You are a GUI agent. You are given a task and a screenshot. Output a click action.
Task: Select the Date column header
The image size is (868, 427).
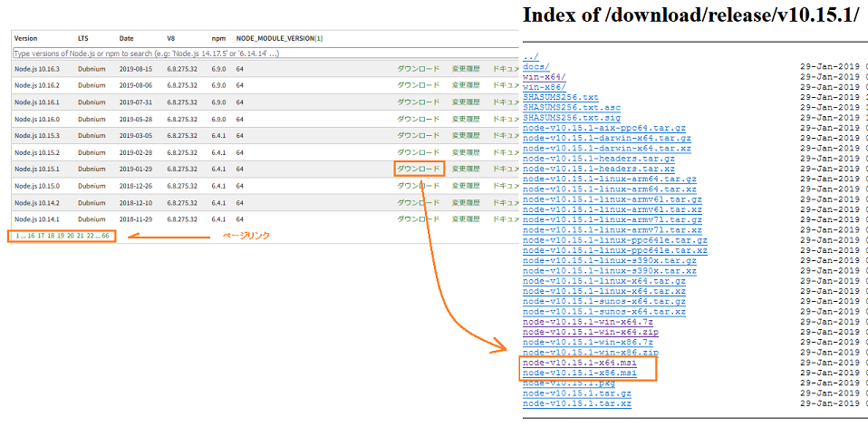tap(126, 39)
